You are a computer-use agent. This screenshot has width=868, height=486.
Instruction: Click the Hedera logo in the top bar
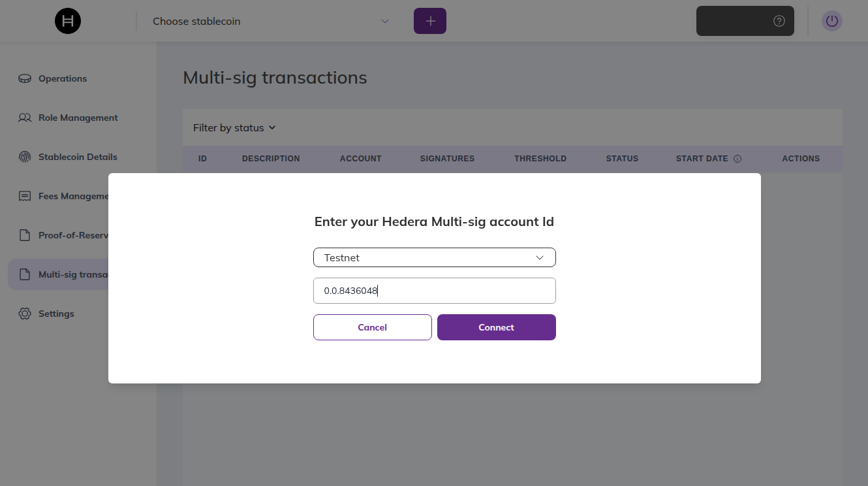(x=67, y=20)
